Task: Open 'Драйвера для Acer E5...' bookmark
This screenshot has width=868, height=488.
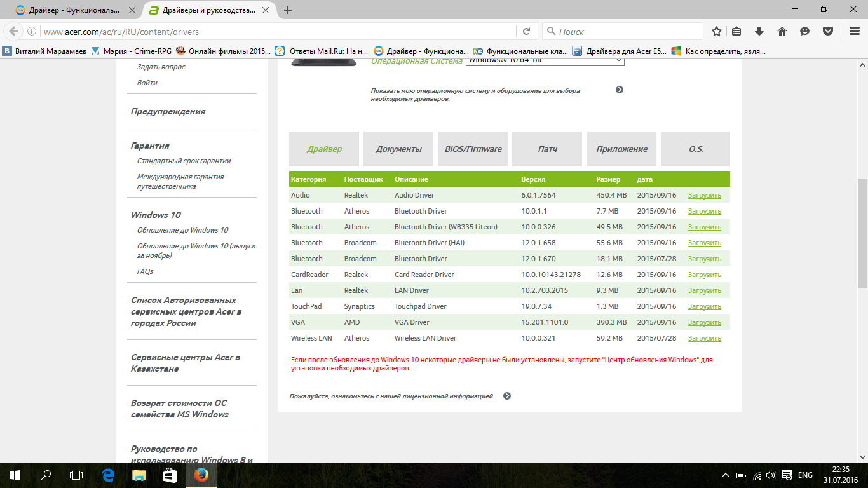Action: coord(620,51)
